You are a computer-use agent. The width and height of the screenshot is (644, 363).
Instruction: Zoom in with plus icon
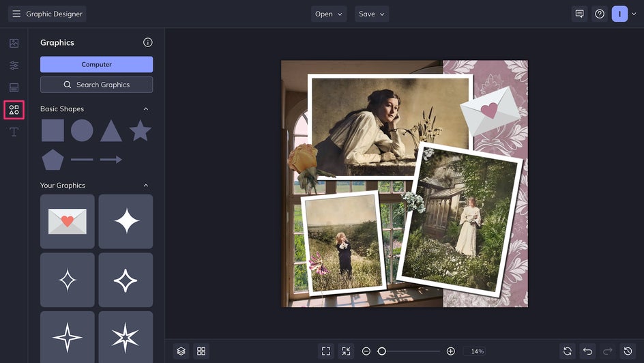tap(450, 351)
